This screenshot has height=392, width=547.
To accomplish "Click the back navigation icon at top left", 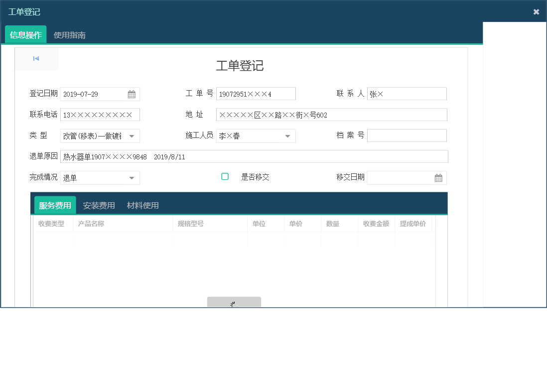I will click(x=35, y=58).
